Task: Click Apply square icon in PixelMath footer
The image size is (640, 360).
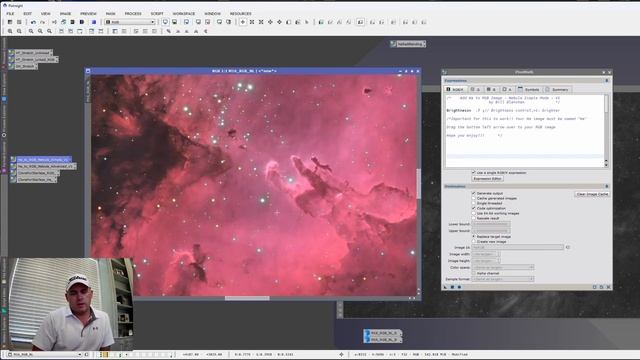Action: click(452, 287)
